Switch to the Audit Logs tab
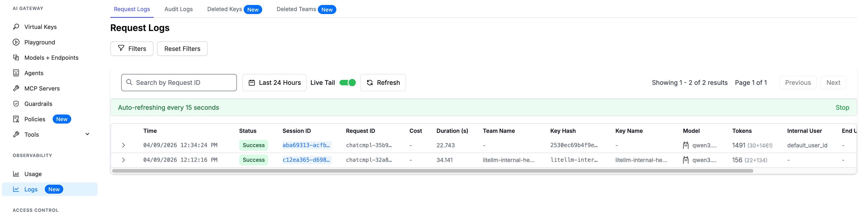868x217 pixels. 178,9
